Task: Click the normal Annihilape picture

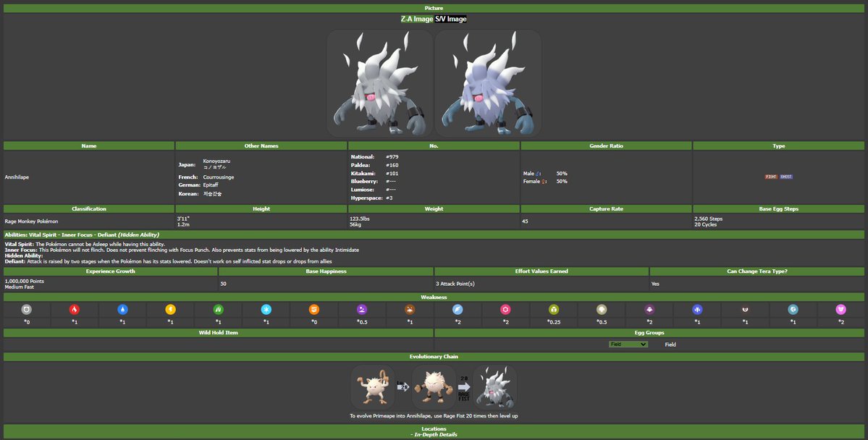Action: 380,83
